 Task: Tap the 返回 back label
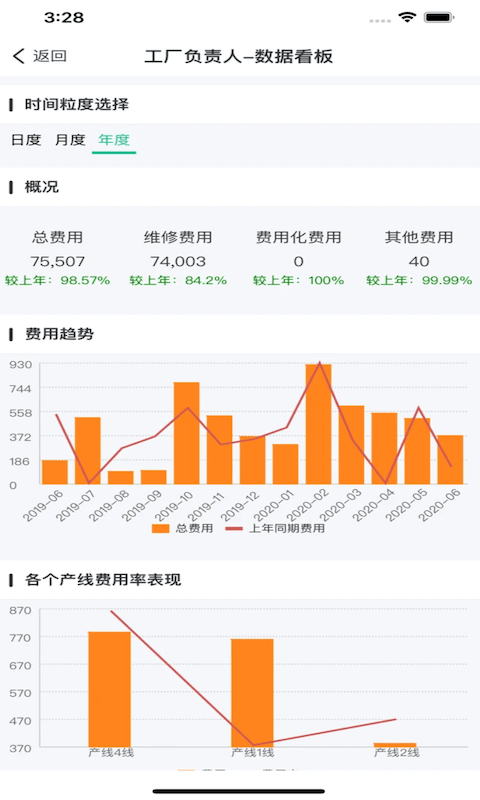click(x=50, y=56)
